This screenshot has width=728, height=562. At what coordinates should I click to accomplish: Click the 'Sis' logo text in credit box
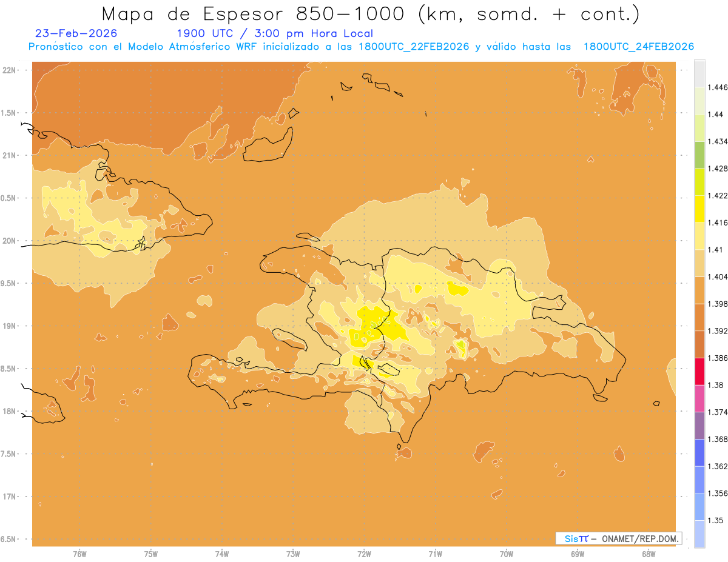pos(570,538)
